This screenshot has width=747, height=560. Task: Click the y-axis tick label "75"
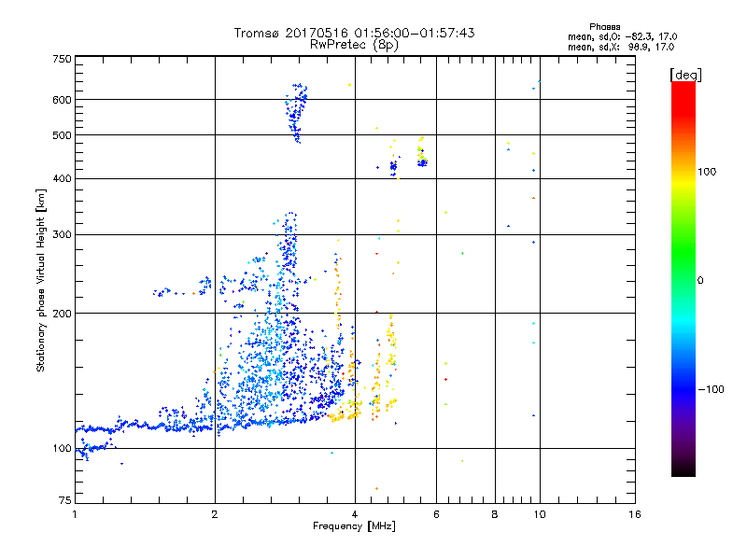coord(65,500)
